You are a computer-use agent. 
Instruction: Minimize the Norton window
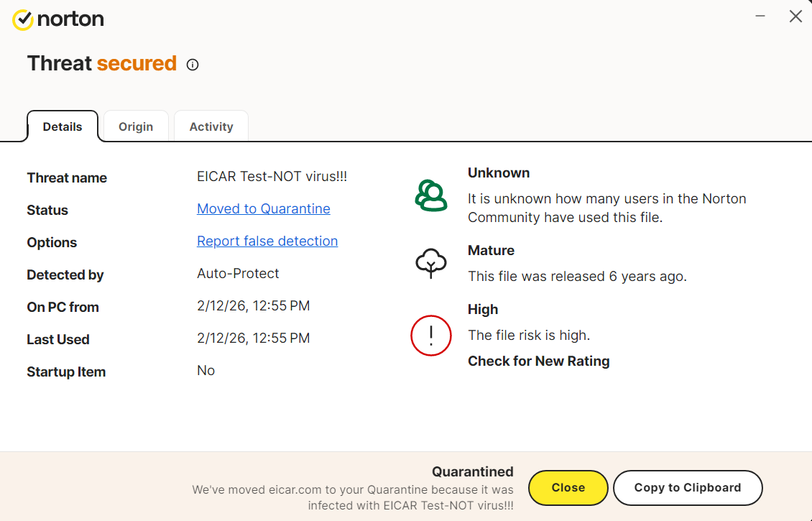[760, 16]
